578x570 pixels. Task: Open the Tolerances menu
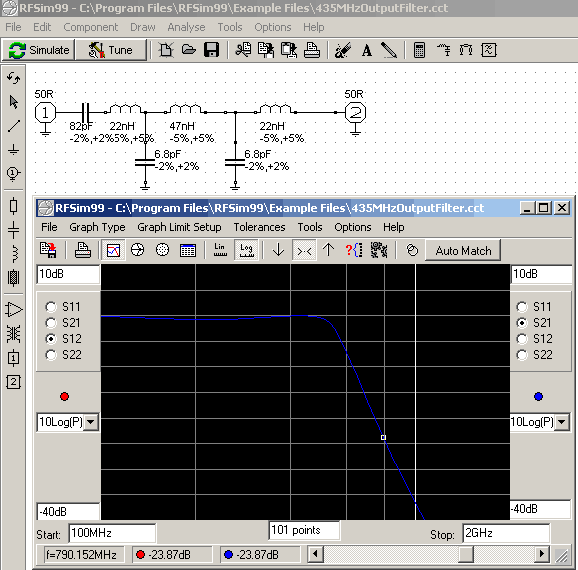[259, 227]
